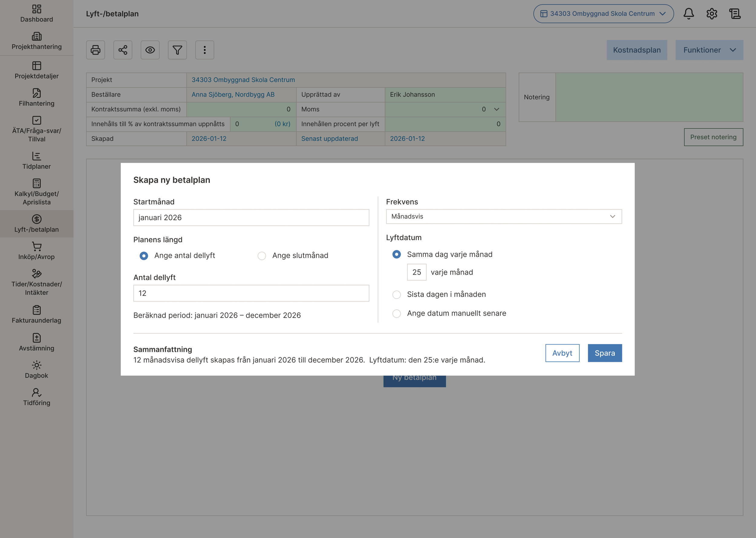
Task: Open Kalkyl/Budget/Aprislista section
Action: click(x=36, y=192)
